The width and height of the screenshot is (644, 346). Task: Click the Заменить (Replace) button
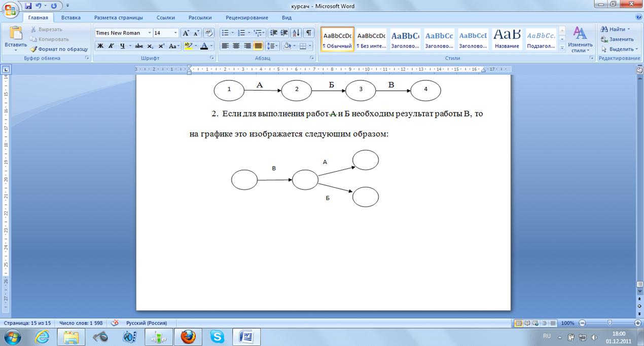point(617,39)
